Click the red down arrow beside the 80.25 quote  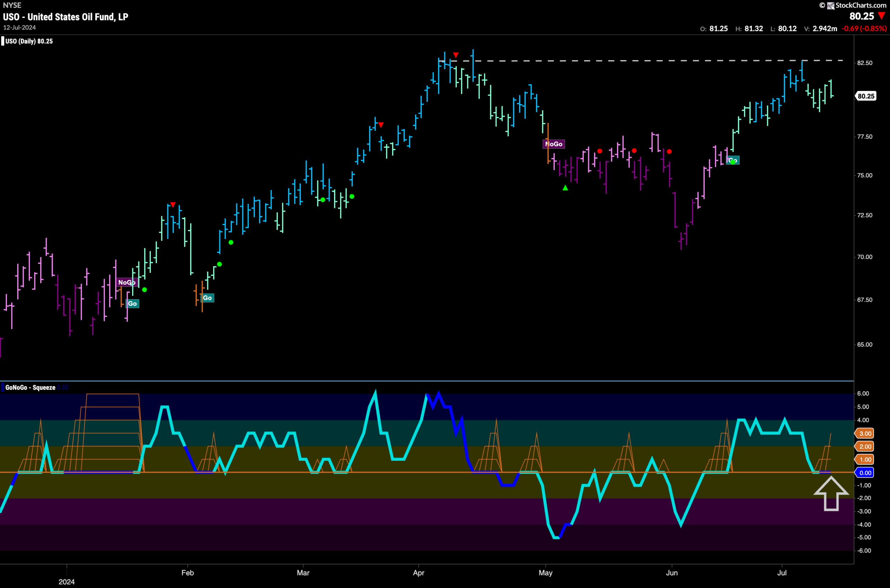pyautogui.click(x=881, y=16)
